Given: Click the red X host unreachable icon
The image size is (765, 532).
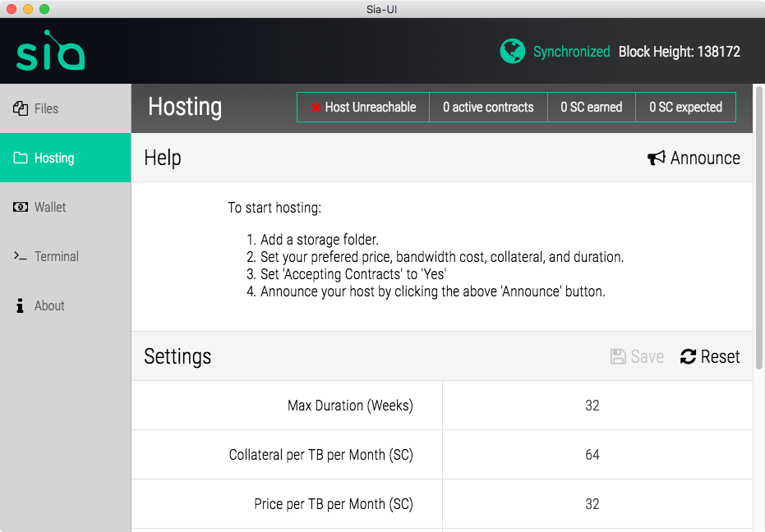Looking at the screenshot, I should click(316, 108).
